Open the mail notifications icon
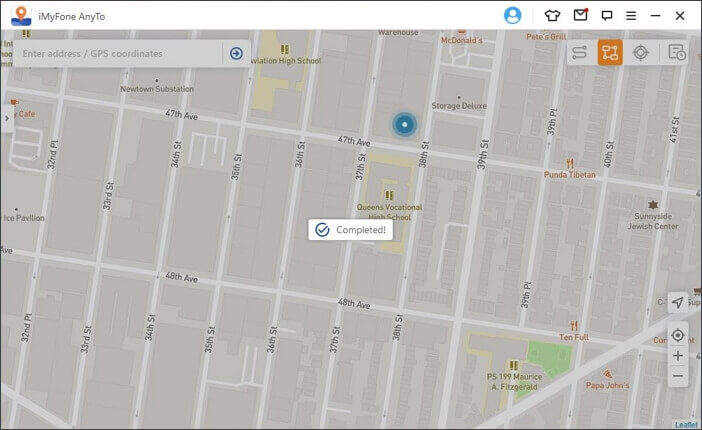Image resolution: width=702 pixels, height=430 pixels. pos(580,15)
